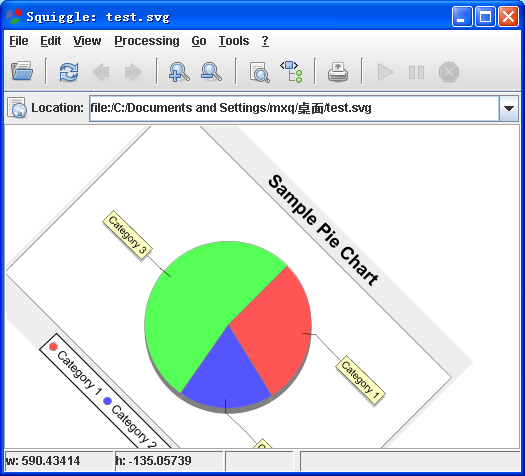The image size is (525, 476).
Task: Expand the Location history dropdown arrow
Action: 509,108
